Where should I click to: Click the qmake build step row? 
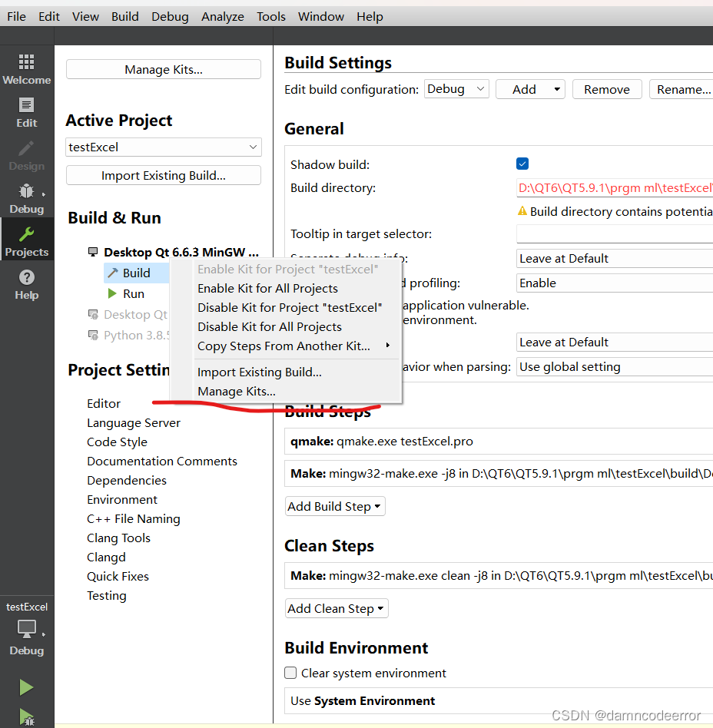pyautogui.click(x=499, y=441)
